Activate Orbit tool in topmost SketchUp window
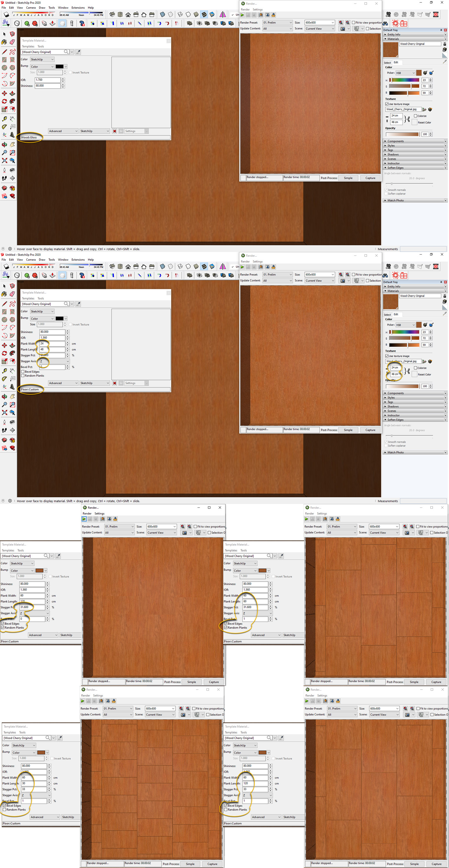Viewport: 449px width, 868px height. (x=4, y=145)
